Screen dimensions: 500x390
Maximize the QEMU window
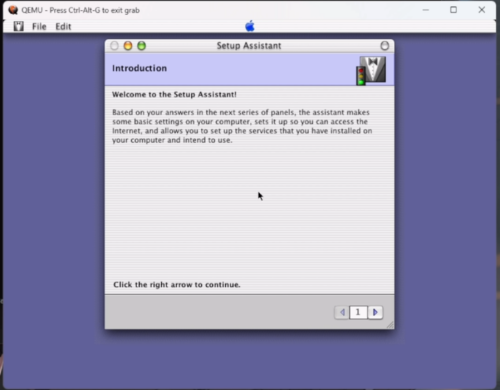[453, 10]
